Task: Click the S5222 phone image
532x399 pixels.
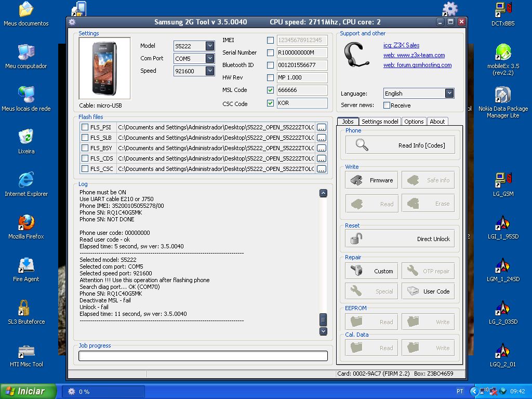Action: click(x=104, y=68)
